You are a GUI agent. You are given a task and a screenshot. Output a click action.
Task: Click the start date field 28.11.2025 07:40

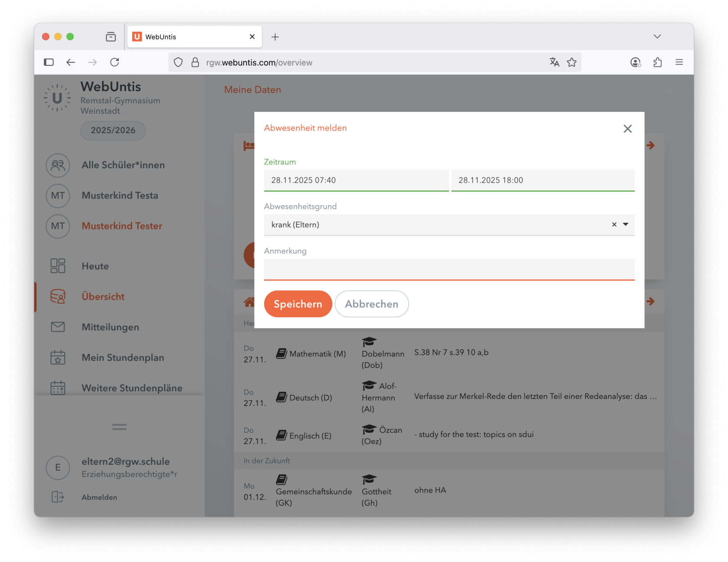[356, 180]
